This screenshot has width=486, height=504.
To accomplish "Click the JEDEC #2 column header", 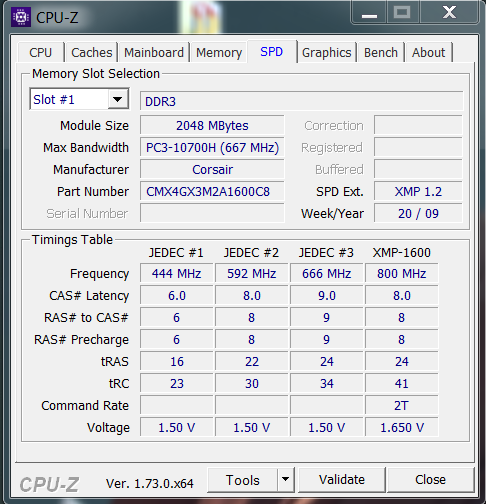I will coord(251,253).
